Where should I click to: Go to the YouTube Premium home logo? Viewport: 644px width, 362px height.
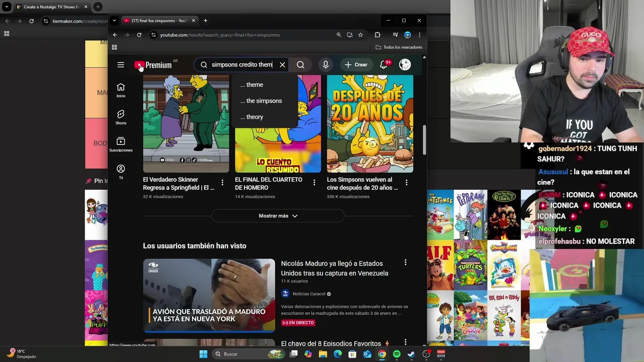click(x=153, y=65)
